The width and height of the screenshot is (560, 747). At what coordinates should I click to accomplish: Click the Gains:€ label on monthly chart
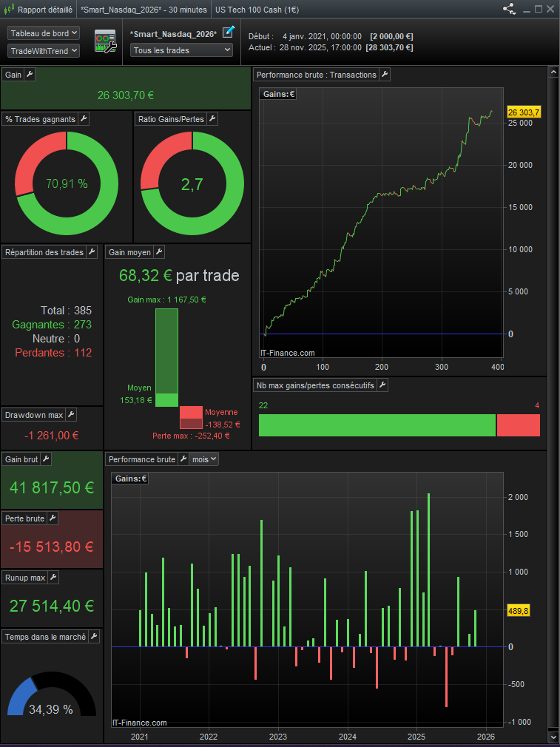[x=130, y=479]
